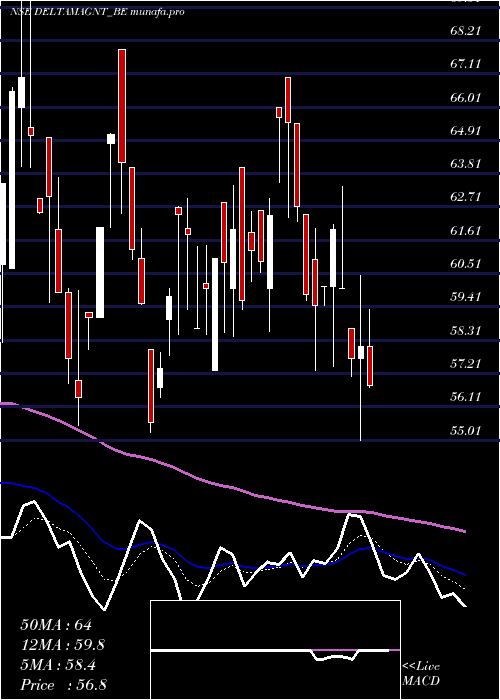Screen dimensions: 500x700
Task: Click the 63.81 price axis label
Action: 466,163
